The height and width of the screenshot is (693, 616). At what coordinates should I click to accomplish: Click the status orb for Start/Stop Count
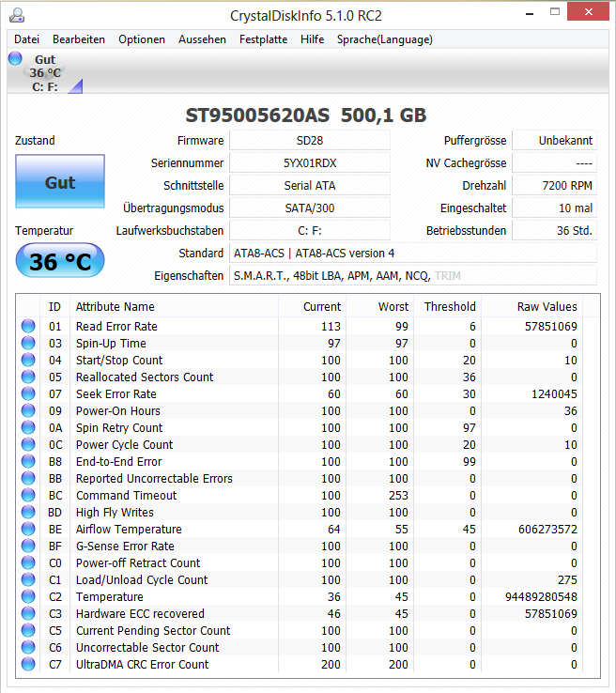pos(28,360)
